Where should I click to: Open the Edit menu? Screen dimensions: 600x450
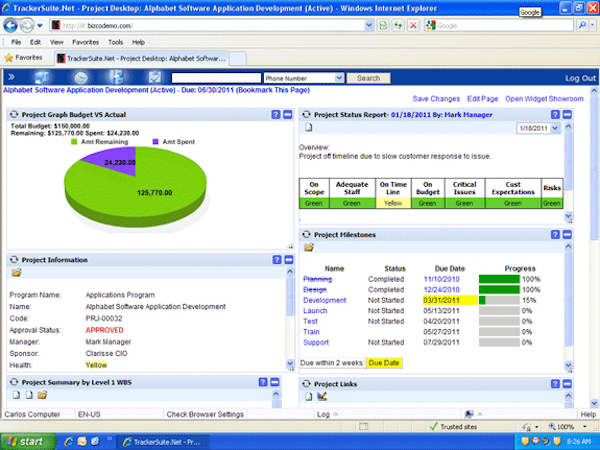pyautogui.click(x=35, y=42)
